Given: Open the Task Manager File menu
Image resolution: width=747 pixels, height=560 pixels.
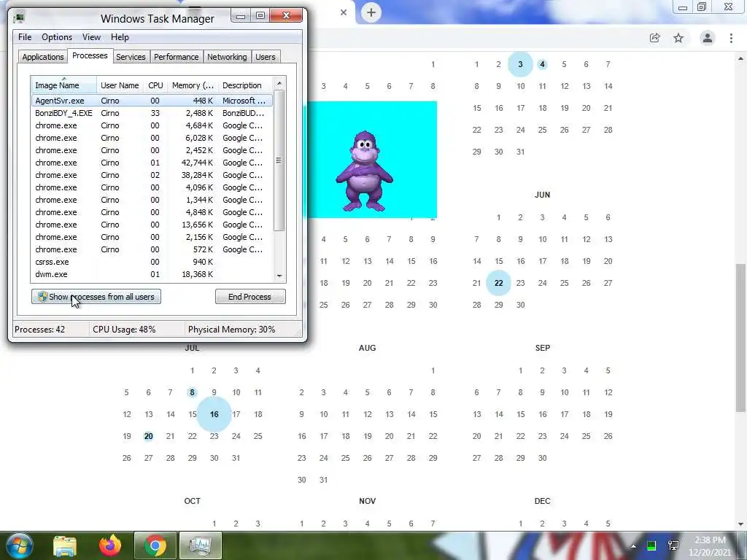Looking at the screenshot, I should coord(25,37).
